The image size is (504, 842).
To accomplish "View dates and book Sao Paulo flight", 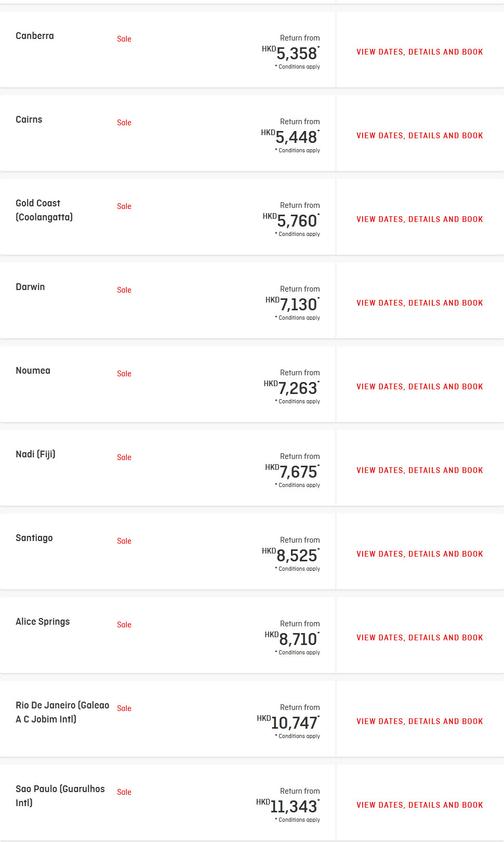I will click(x=420, y=805).
